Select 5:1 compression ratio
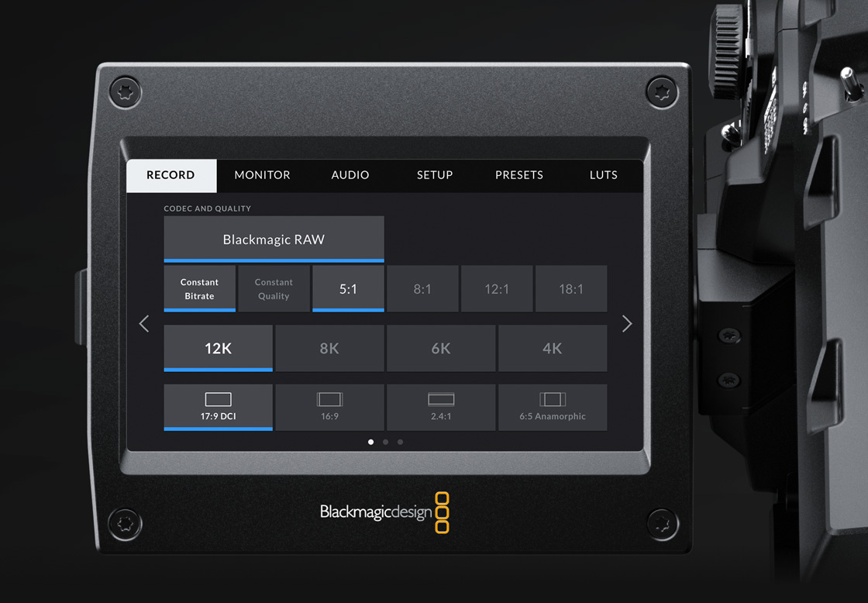868x603 pixels. click(348, 288)
